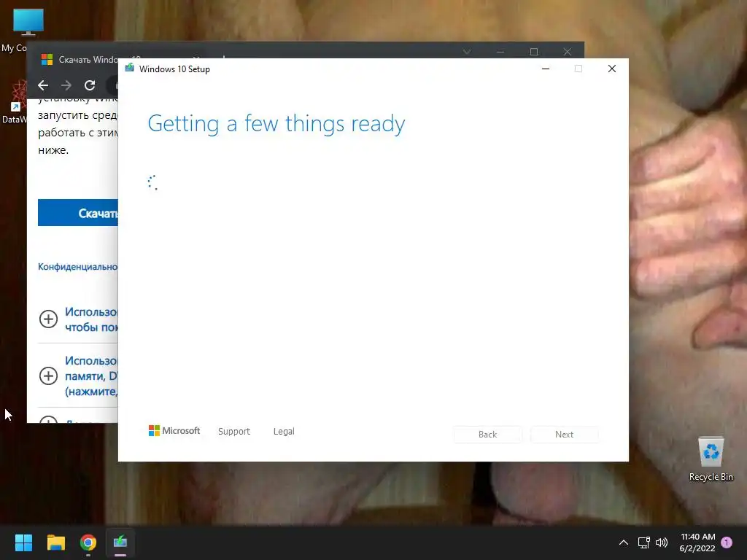Open the Legal link in Setup
Viewport: 747px width, 560px height.
(284, 432)
